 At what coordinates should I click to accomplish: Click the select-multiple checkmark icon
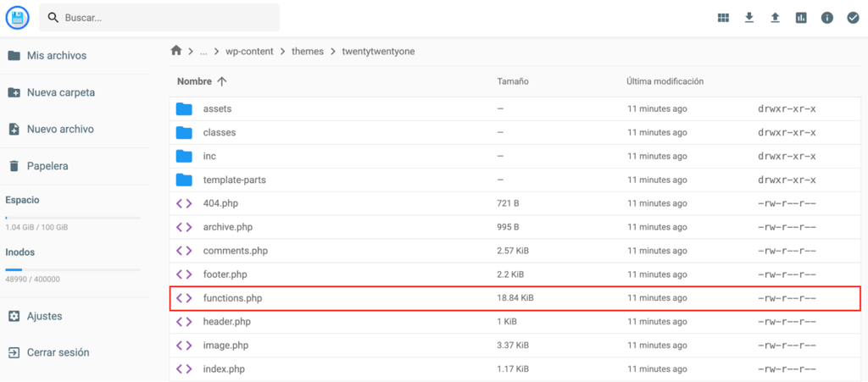[853, 18]
